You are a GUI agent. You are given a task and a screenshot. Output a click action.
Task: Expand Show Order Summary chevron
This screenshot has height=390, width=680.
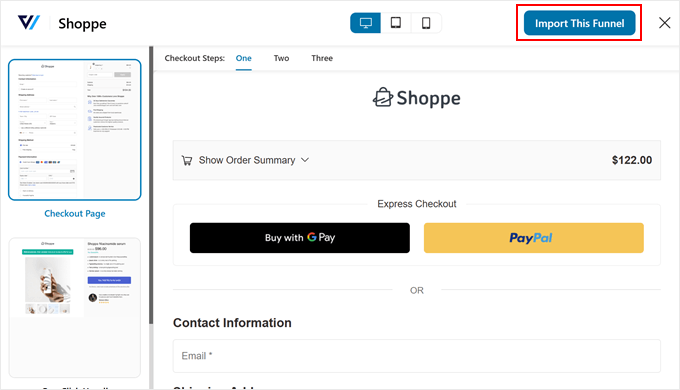point(305,160)
